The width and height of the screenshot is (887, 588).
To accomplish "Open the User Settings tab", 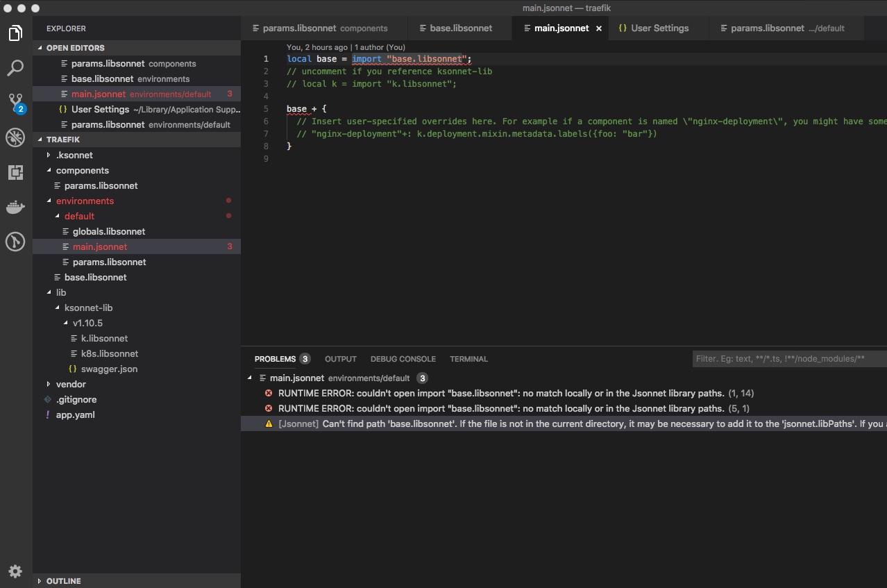I will tap(659, 28).
